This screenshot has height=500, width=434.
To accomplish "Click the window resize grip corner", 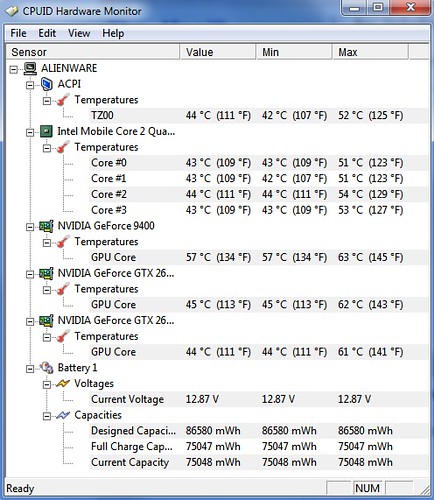I will tap(425, 491).
